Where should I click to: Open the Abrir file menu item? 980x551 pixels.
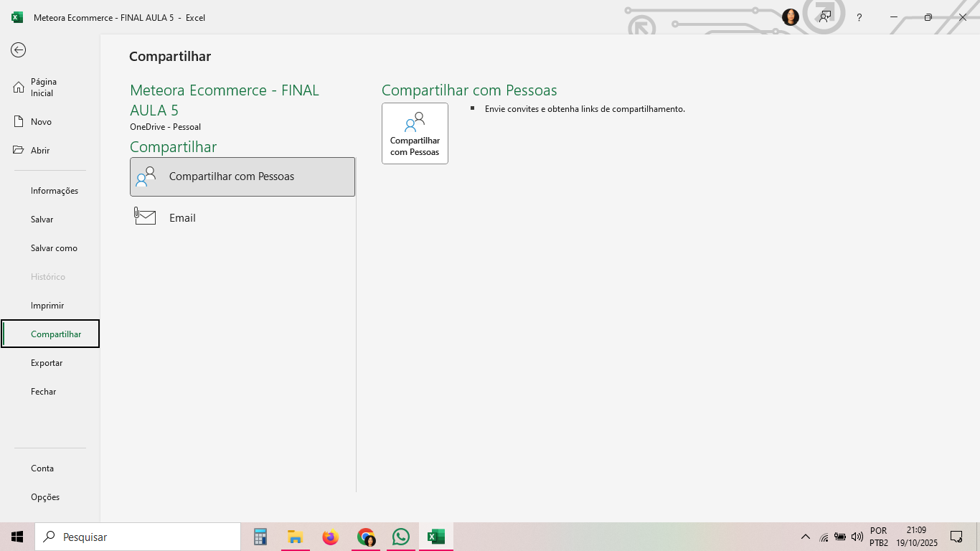pyautogui.click(x=50, y=151)
